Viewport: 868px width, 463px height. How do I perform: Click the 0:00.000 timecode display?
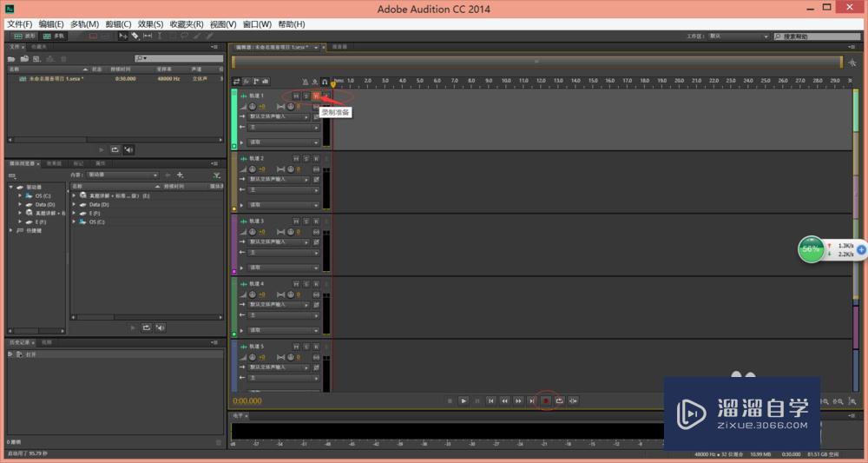247,401
